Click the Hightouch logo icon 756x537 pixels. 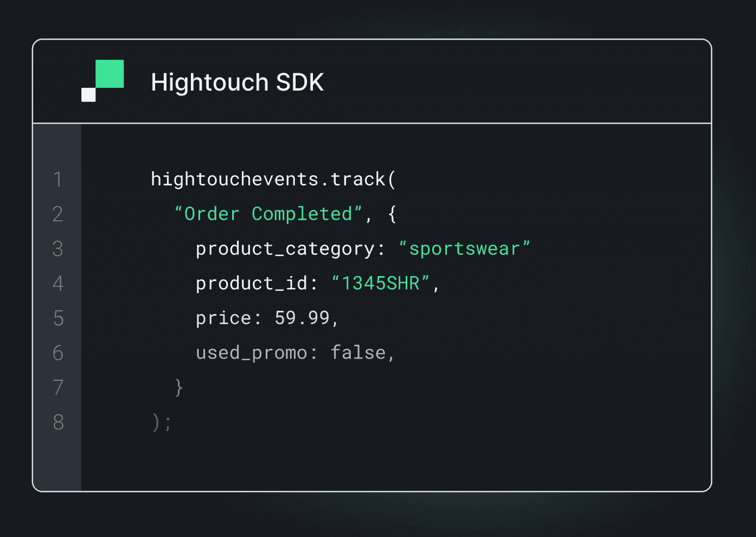pos(103,80)
